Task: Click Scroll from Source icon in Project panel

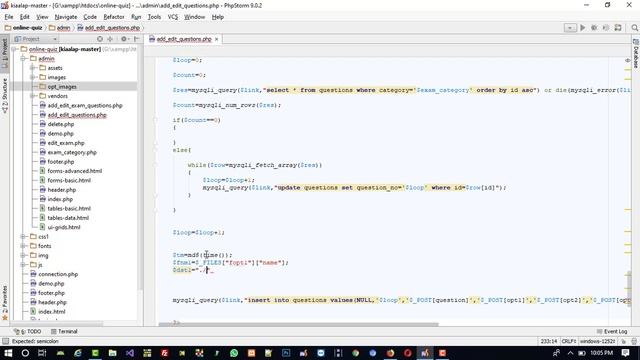Action: 100,39
